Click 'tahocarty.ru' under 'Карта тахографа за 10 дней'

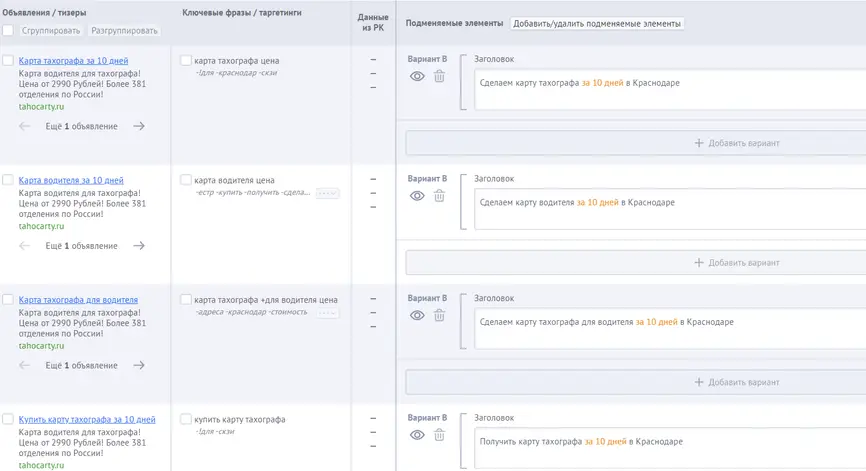pos(41,107)
